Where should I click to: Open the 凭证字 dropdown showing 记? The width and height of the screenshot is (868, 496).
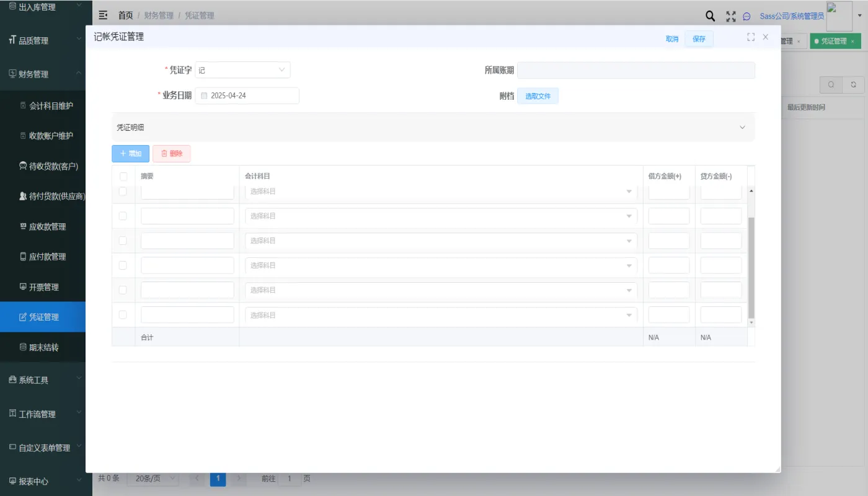[x=242, y=70]
